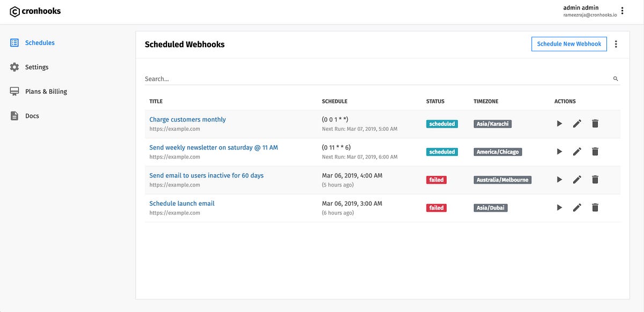
Task: Click the Plans & Billing sidebar icon
Action: pyautogui.click(x=14, y=91)
